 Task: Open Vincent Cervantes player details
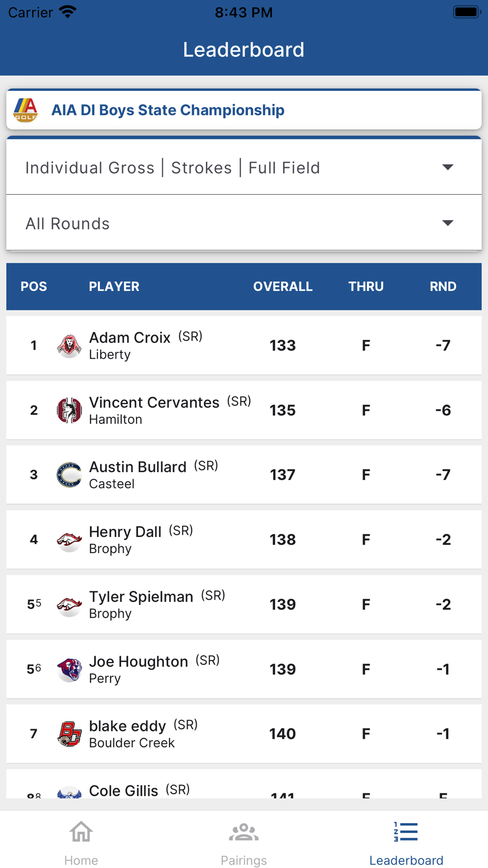pyautogui.click(x=244, y=410)
